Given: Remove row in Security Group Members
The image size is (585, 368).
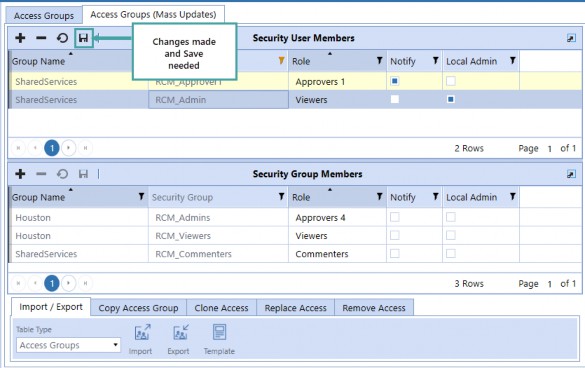Looking at the screenshot, I should (41, 174).
